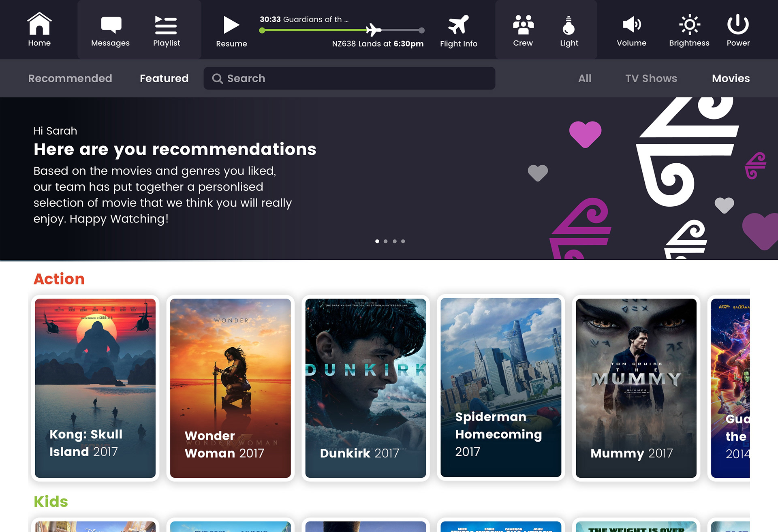Click the green start dot of progress bar

(x=262, y=30)
